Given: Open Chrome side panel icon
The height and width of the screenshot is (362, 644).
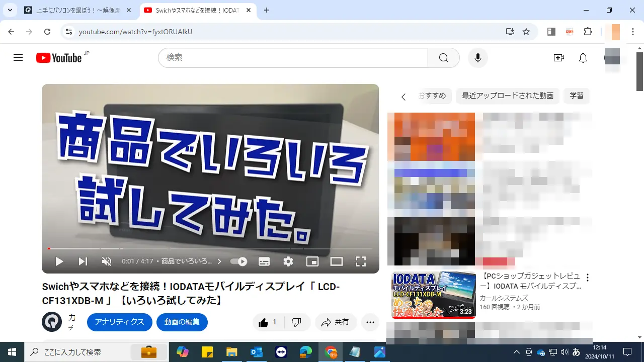Looking at the screenshot, I should 551,32.
